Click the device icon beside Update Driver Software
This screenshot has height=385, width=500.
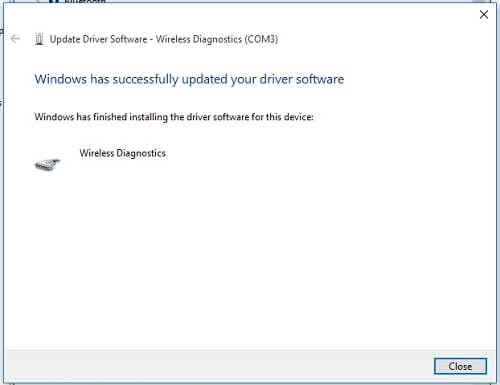coord(39,39)
